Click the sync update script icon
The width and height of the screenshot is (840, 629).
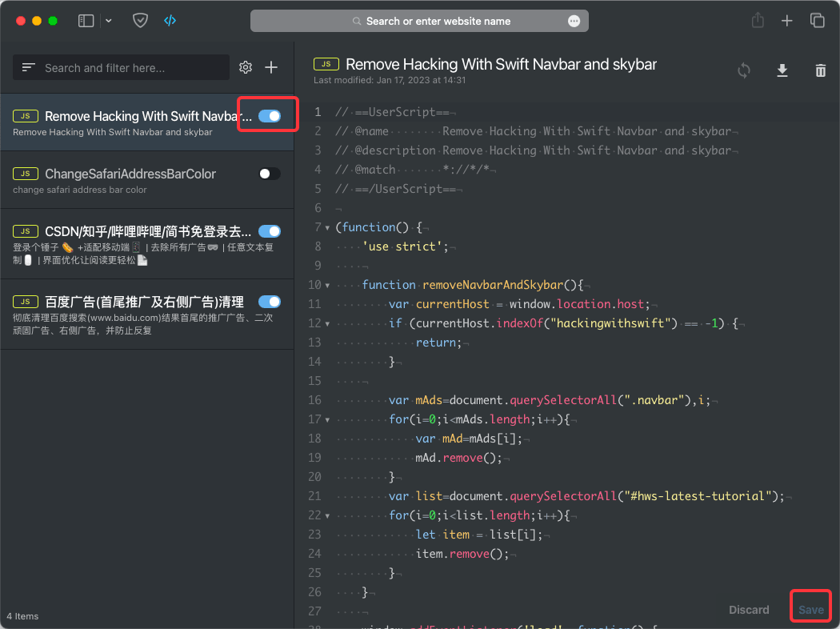pyautogui.click(x=743, y=70)
